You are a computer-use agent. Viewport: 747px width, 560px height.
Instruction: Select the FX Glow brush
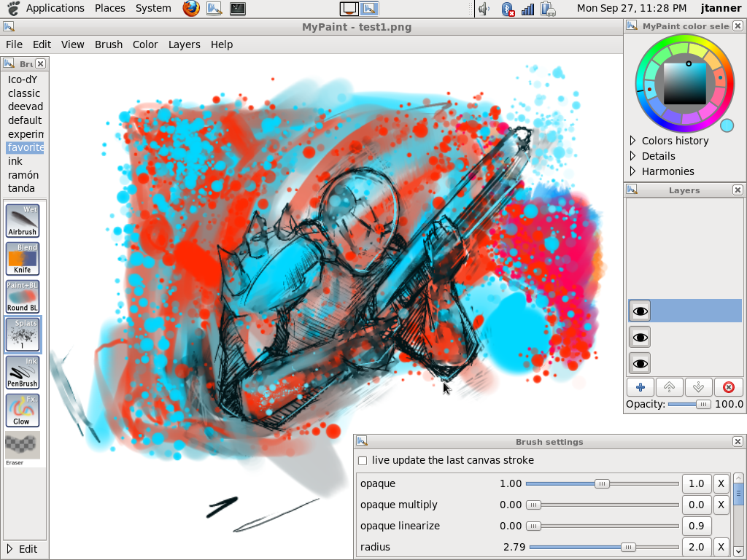click(23, 411)
